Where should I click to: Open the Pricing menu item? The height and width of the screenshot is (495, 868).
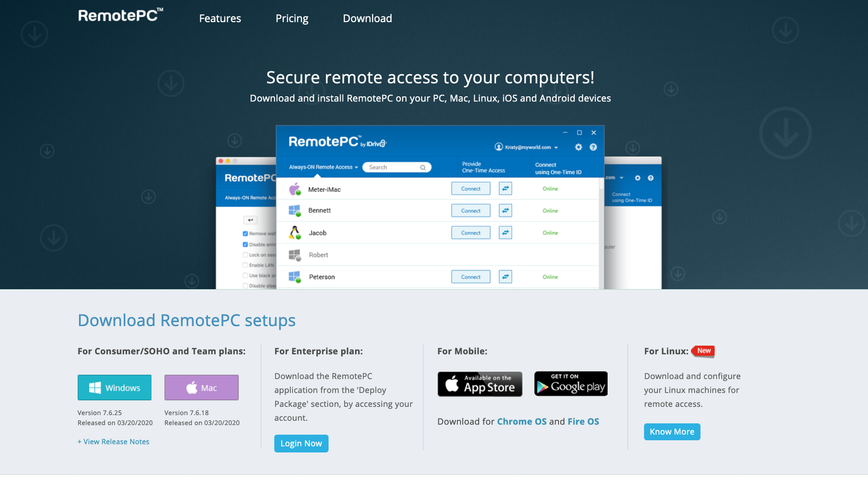(x=291, y=18)
